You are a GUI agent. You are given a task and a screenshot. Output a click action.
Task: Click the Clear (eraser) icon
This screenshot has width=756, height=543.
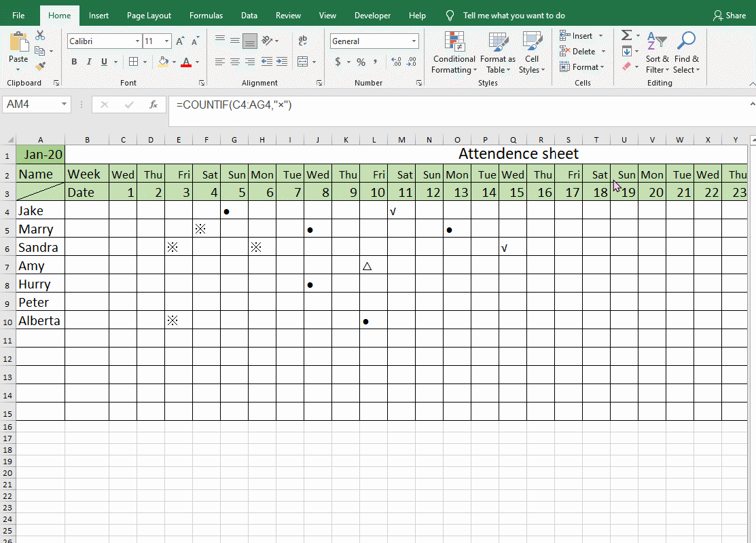point(626,65)
